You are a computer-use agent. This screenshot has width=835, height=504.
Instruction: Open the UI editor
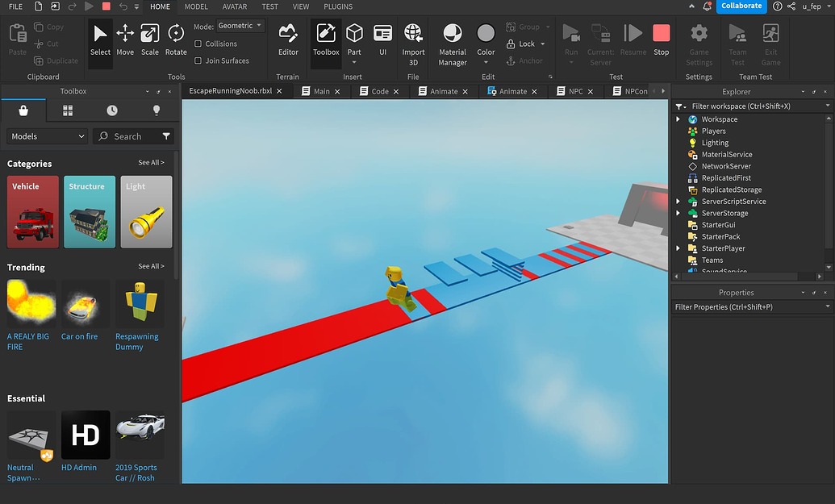[382, 40]
